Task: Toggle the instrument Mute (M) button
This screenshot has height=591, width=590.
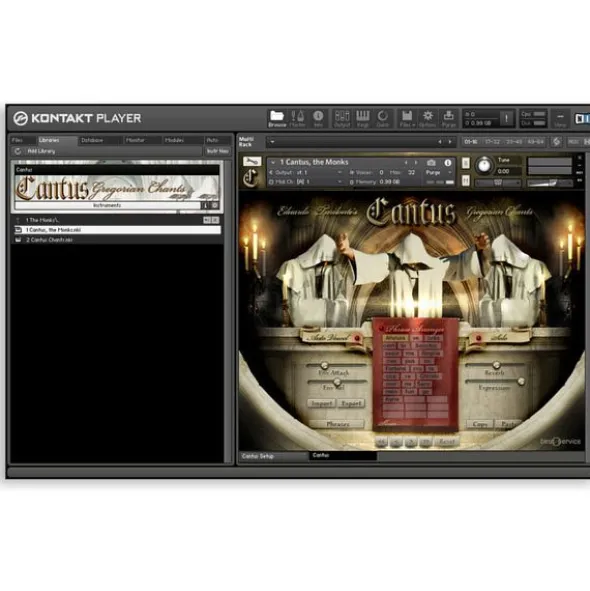Action: [466, 181]
